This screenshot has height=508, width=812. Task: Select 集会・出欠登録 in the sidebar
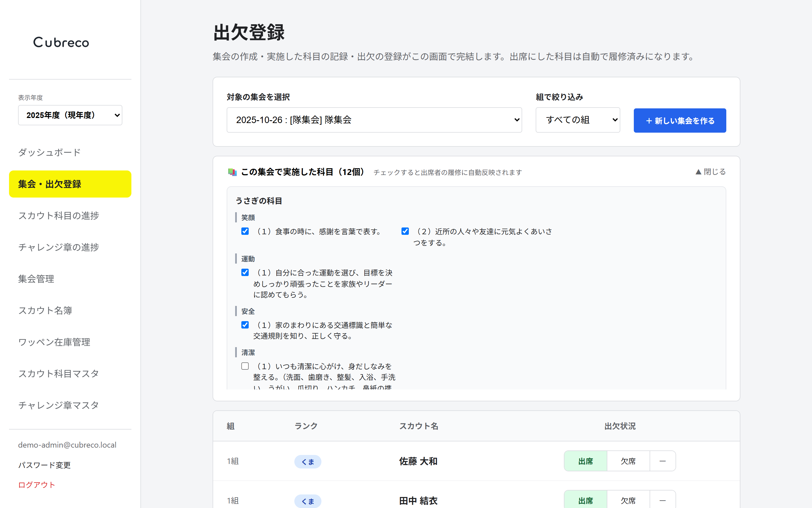click(70, 184)
